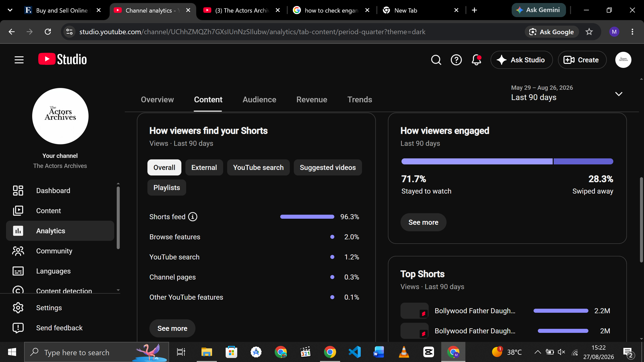The height and width of the screenshot is (362, 644).
Task: Open the weather widget showing 38°C
Action: (507, 352)
